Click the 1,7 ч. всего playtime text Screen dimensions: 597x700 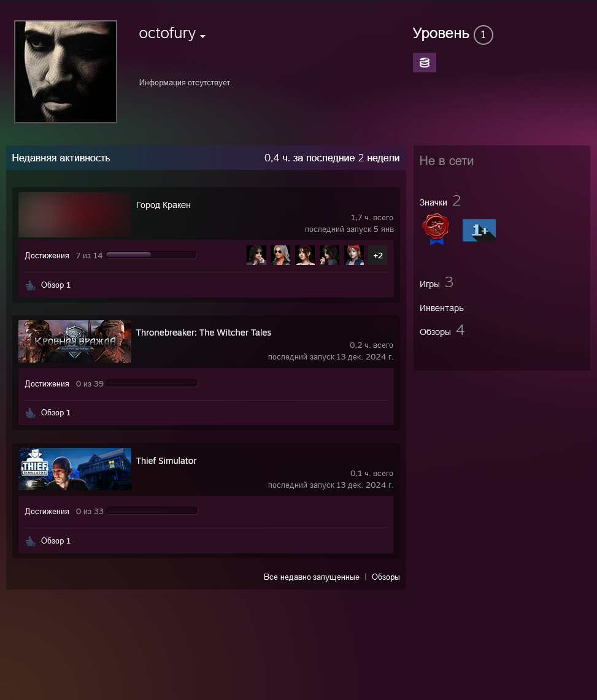point(371,217)
